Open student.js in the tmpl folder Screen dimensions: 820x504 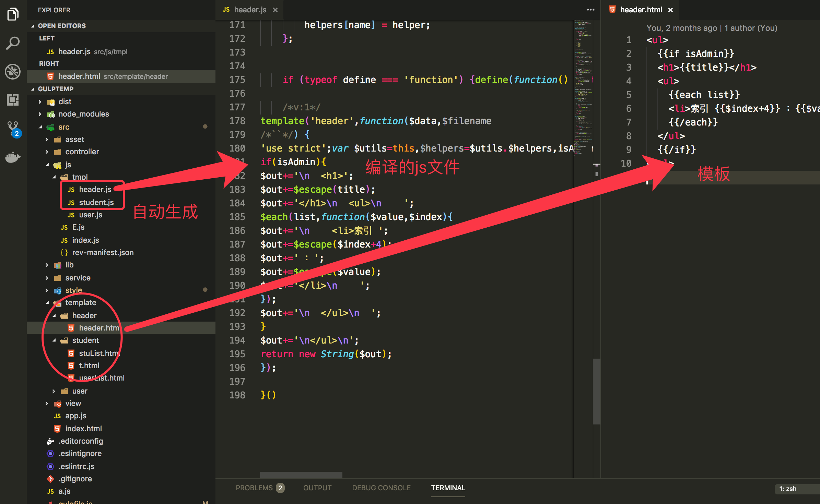click(121, 202)
